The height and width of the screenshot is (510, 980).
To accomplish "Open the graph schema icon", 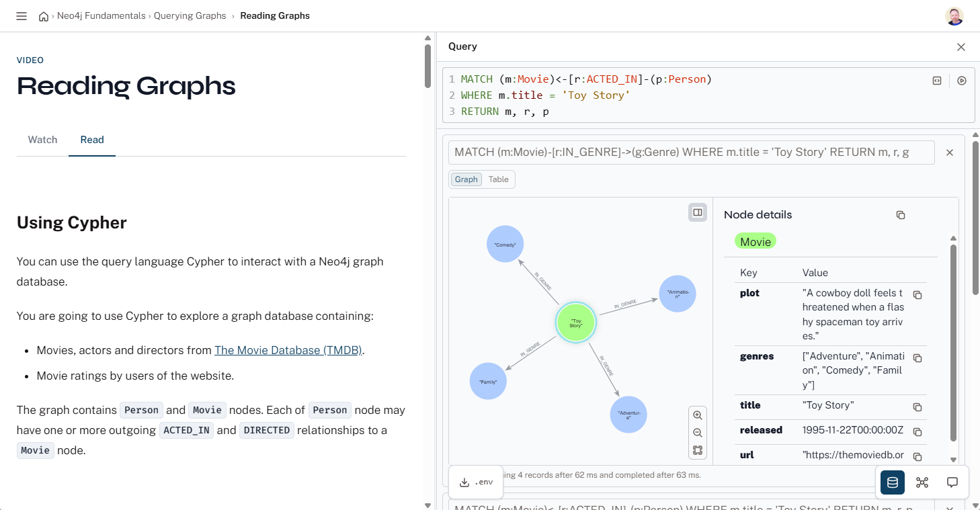I will pyautogui.click(x=922, y=482).
